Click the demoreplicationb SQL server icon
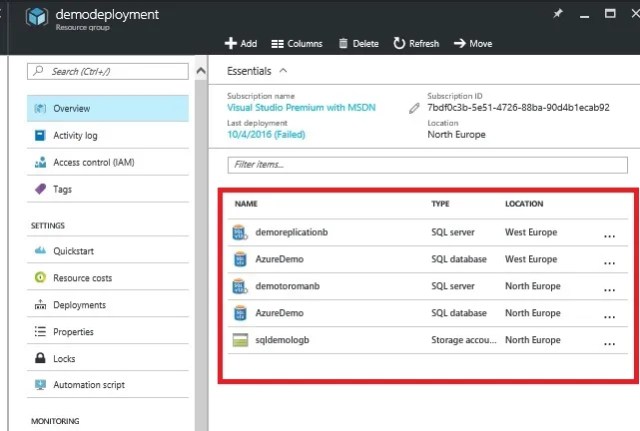The height and width of the screenshot is (431, 640). pyautogui.click(x=240, y=232)
